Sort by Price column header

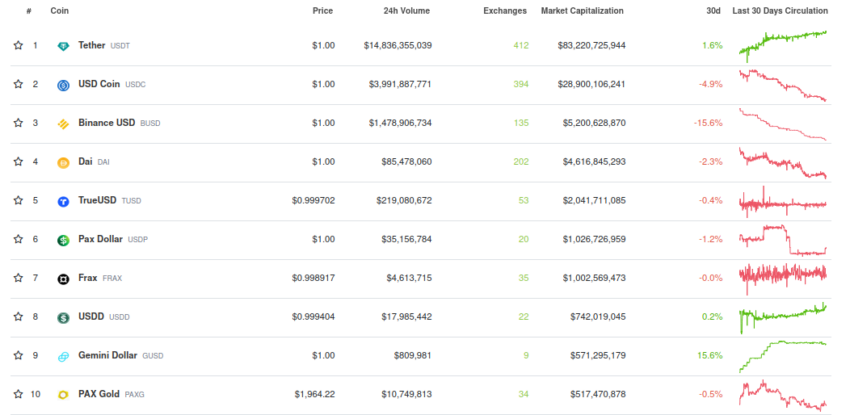tap(322, 11)
